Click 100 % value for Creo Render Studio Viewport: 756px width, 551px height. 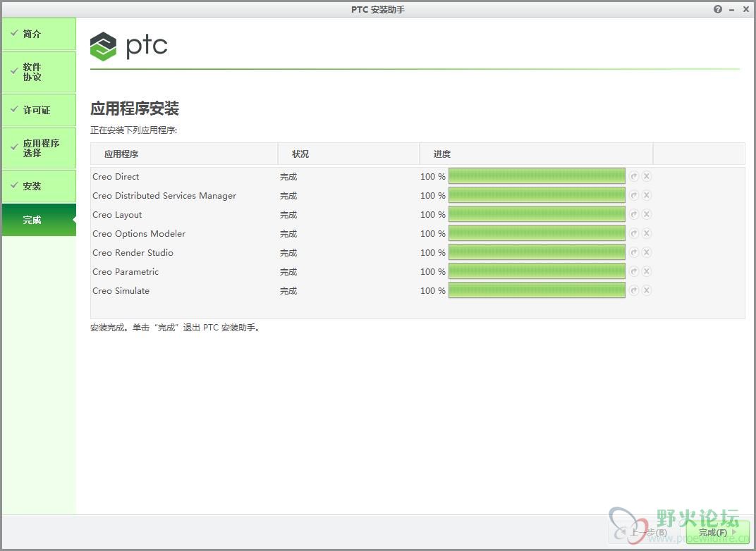433,253
